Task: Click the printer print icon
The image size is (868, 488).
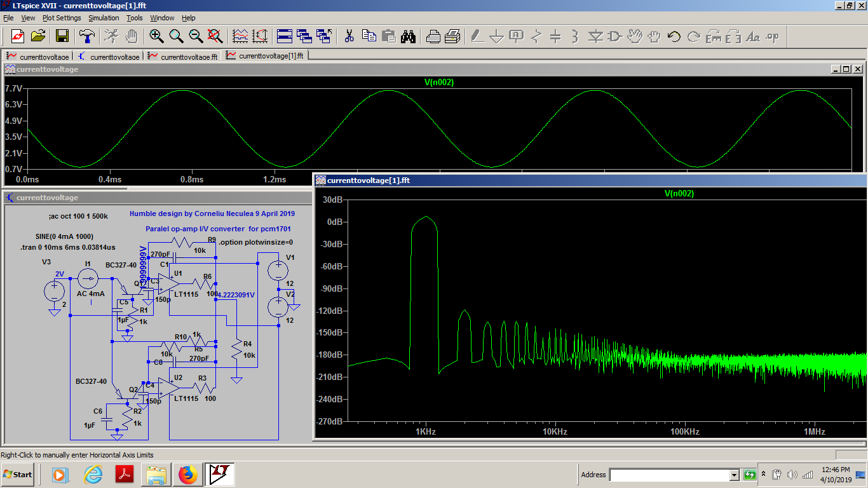Action: tap(452, 36)
